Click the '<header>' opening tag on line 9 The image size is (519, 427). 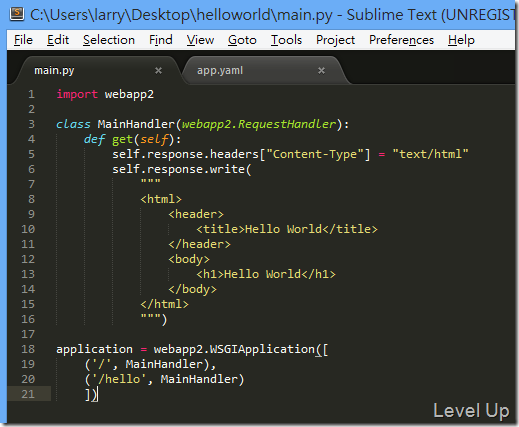[x=196, y=214]
